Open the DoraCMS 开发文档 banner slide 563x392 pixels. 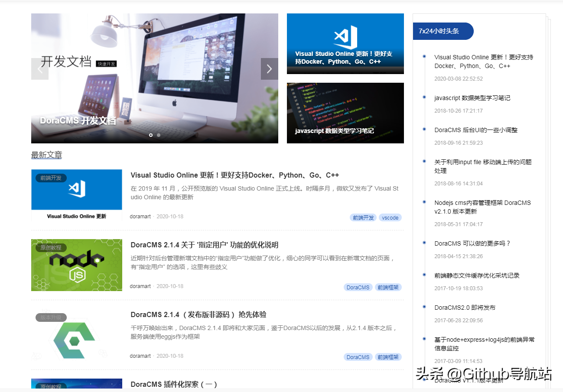[x=155, y=78]
